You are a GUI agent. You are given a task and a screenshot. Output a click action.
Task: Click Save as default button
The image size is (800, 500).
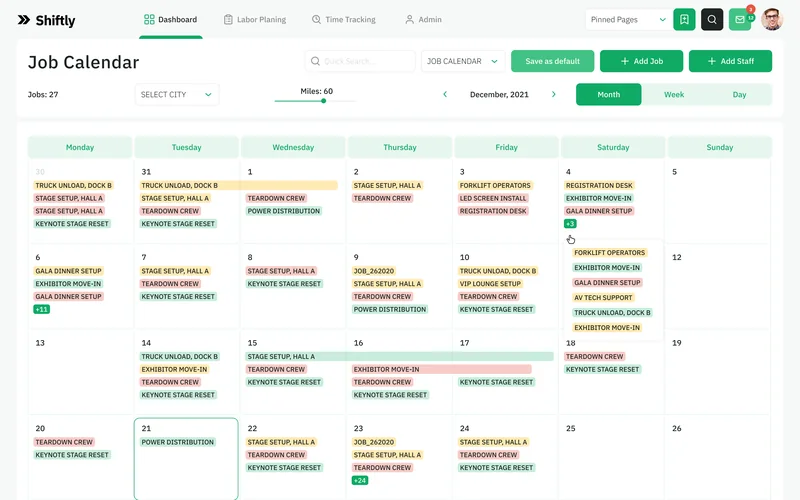pos(553,61)
